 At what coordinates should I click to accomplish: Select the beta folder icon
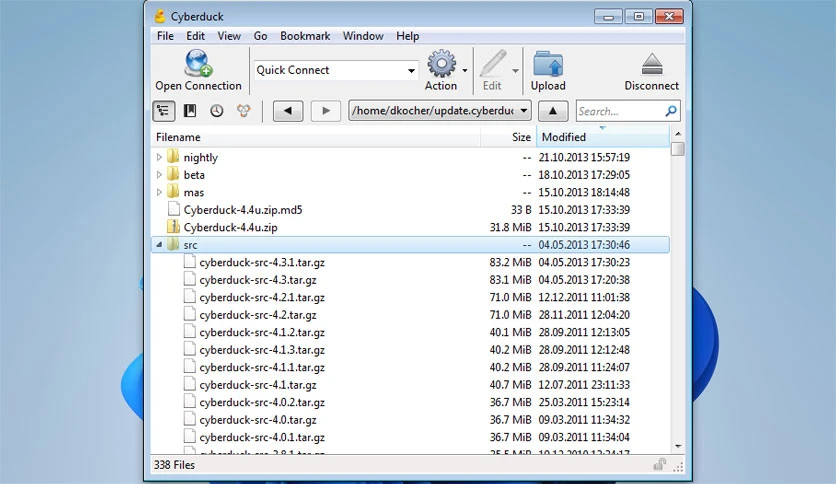pyautogui.click(x=173, y=174)
